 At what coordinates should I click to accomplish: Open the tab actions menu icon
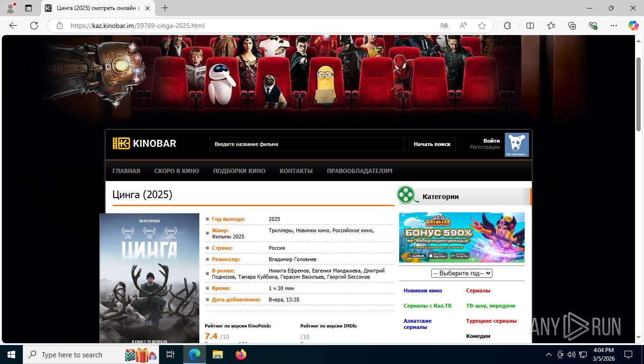point(28,8)
